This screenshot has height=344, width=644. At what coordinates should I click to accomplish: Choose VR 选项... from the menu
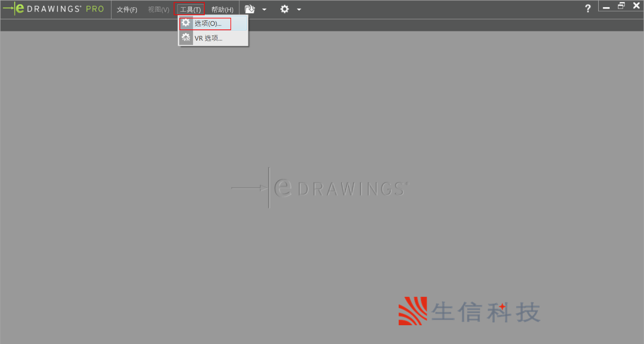[x=213, y=38]
